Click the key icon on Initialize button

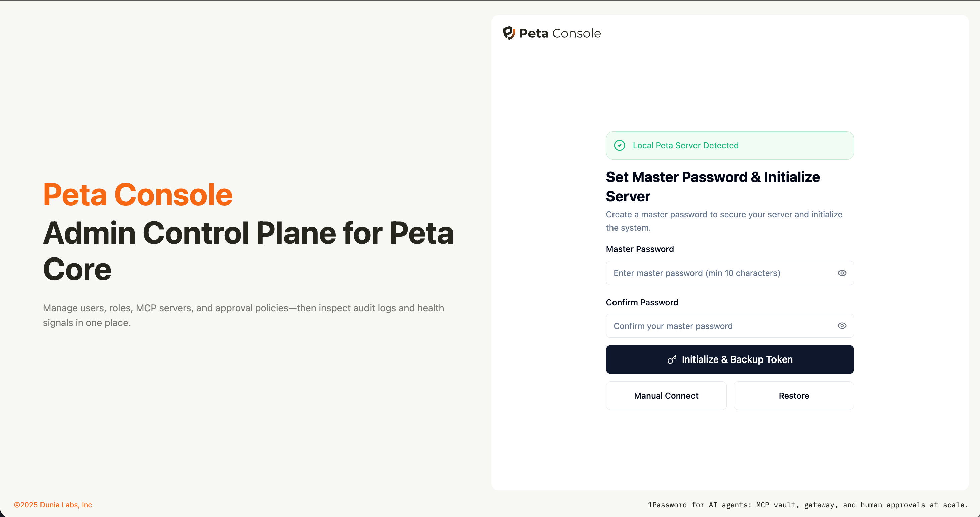click(x=672, y=359)
